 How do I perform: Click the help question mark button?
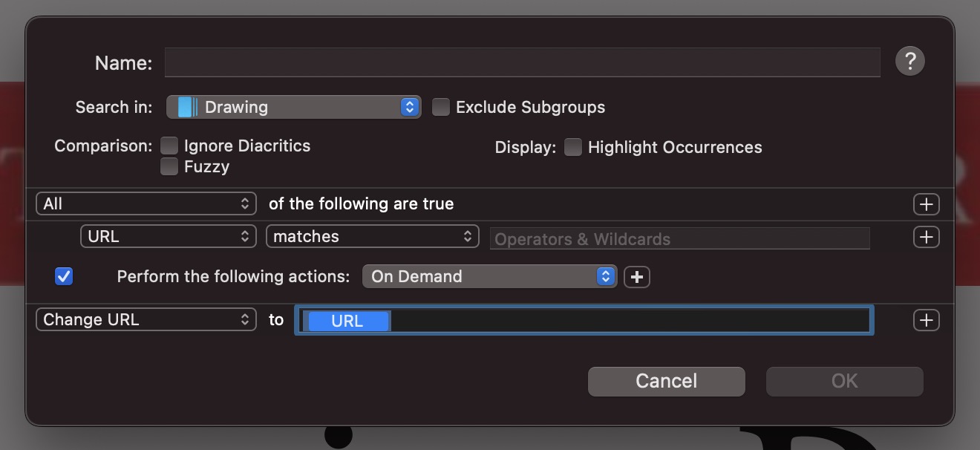(x=909, y=61)
